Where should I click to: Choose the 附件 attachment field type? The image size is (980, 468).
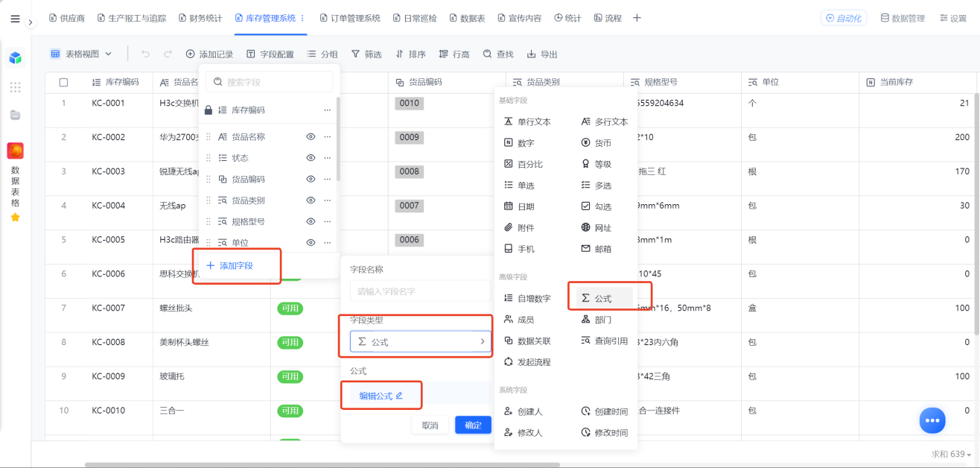click(520, 227)
